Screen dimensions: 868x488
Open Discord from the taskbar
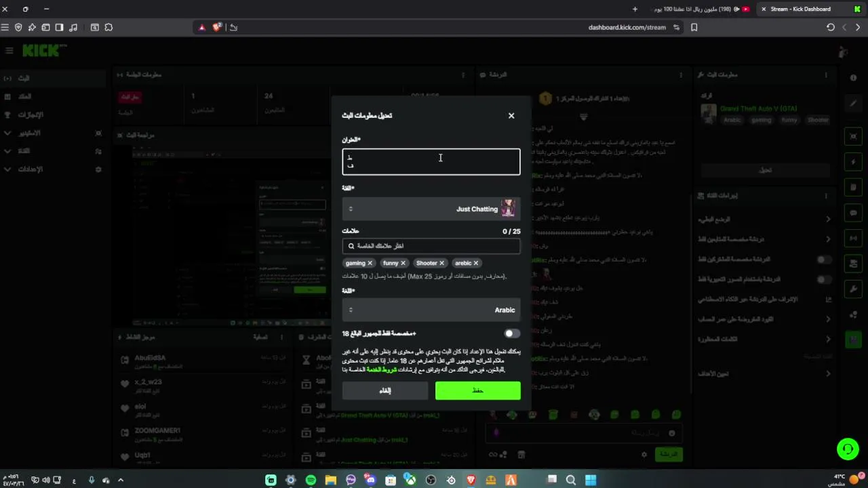tap(370, 480)
